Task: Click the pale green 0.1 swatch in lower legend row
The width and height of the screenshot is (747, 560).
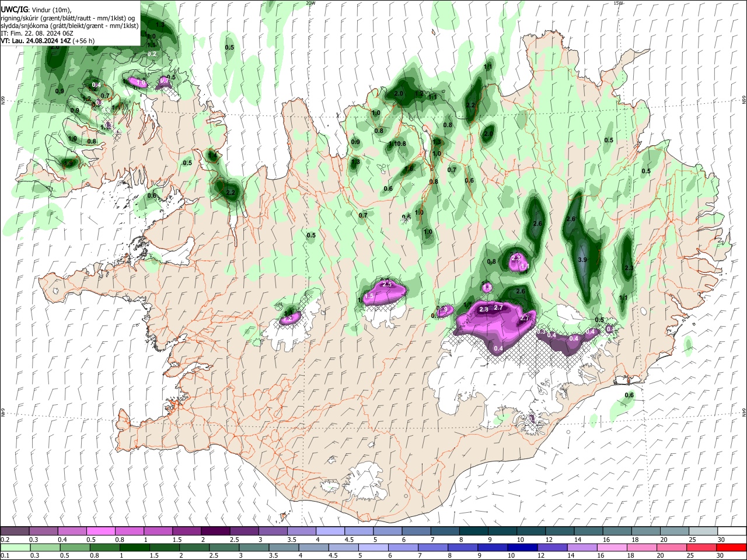Action: (15, 548)
